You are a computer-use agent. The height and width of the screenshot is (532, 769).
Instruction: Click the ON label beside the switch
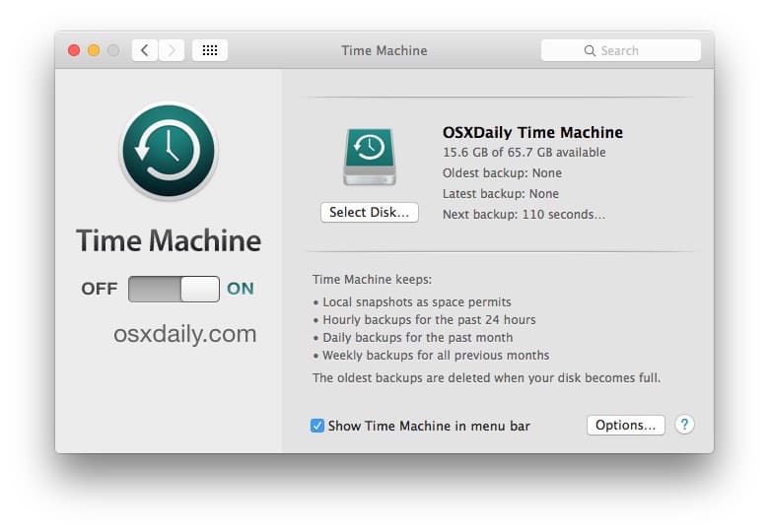[x=241, y=289]
